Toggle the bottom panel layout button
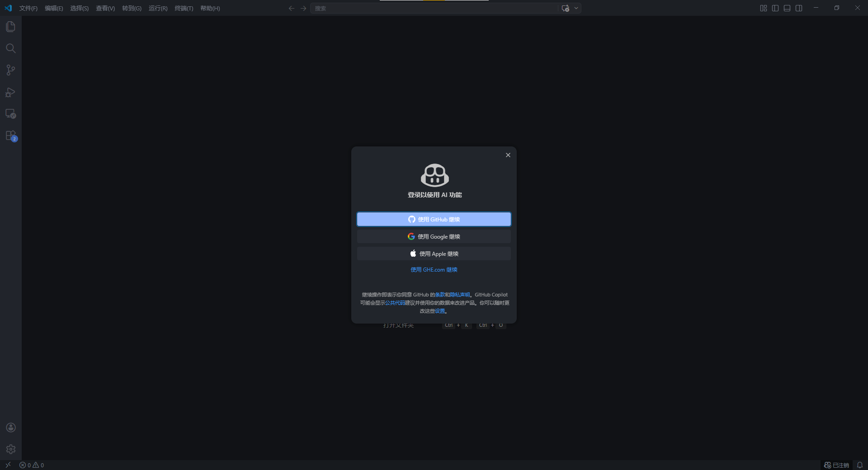 pos(787,8)
